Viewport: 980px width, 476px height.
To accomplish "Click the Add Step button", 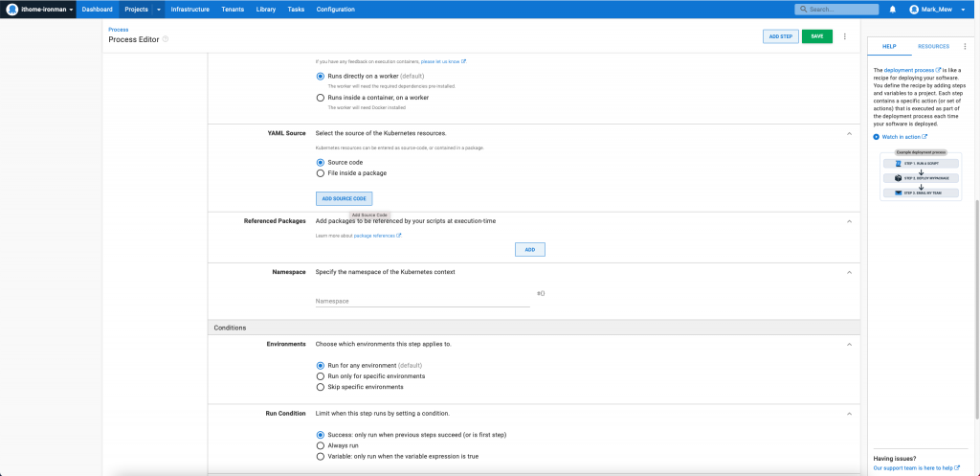I will 781,37.
